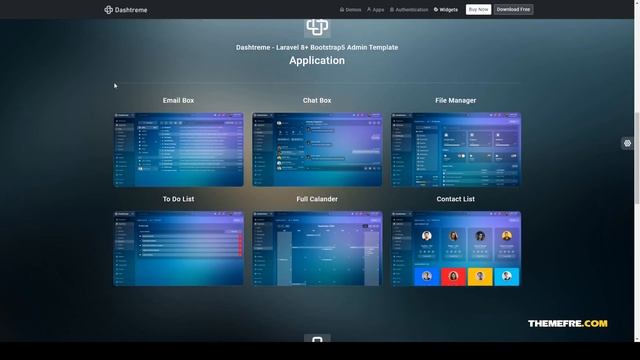The width and height of the screenshot is (640, 360).
Task: Click the Chat Box heading
Action: point(317,100)
